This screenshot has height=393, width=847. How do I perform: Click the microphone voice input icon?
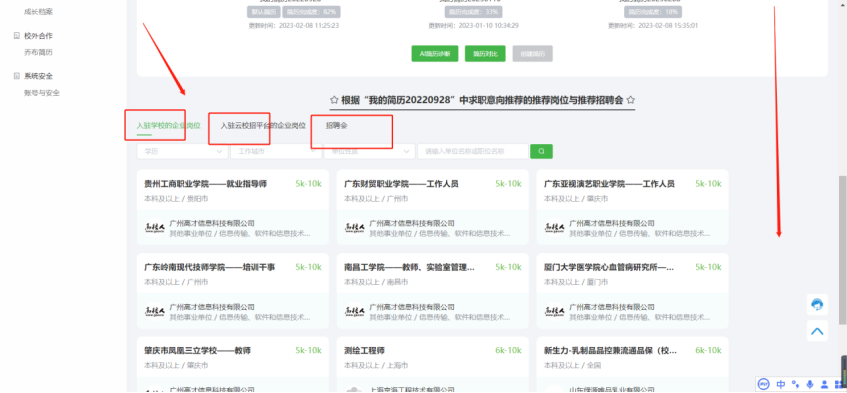(809, 384)
